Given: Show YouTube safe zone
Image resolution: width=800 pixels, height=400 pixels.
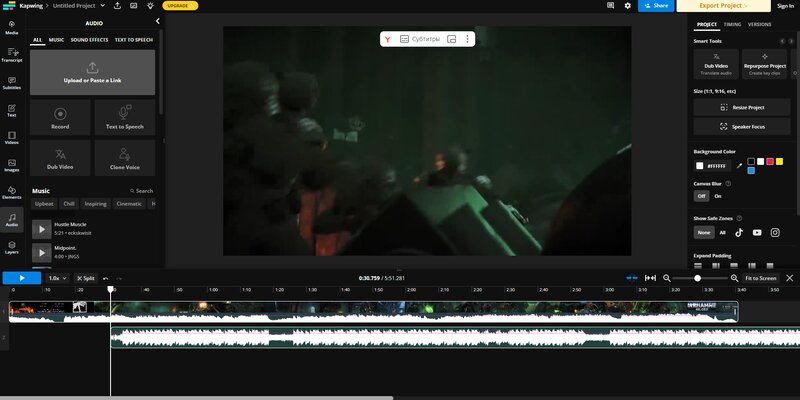Looking at the screenshot, I should tap(757, 233).
